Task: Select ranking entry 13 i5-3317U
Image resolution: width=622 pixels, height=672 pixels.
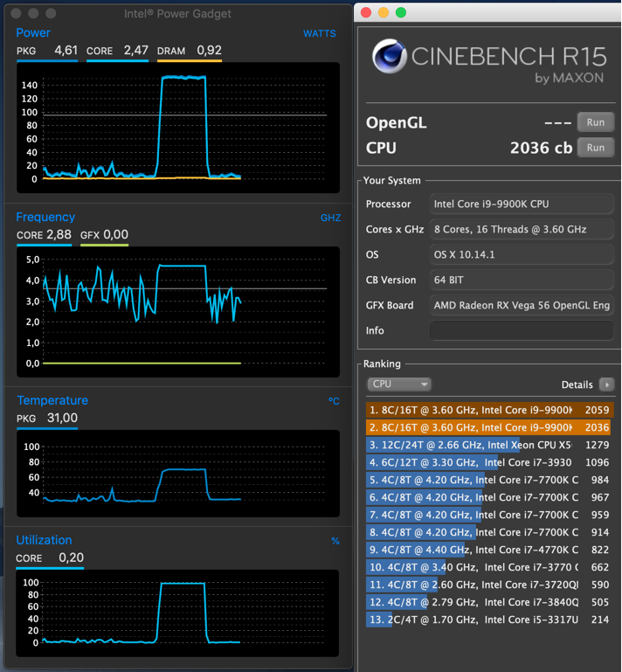Action: [489, 620]
